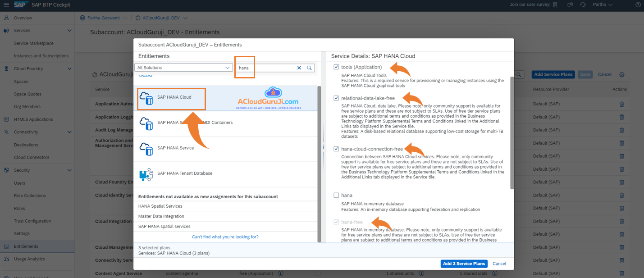Open Role Collections in sidebar

click(30, 196)
